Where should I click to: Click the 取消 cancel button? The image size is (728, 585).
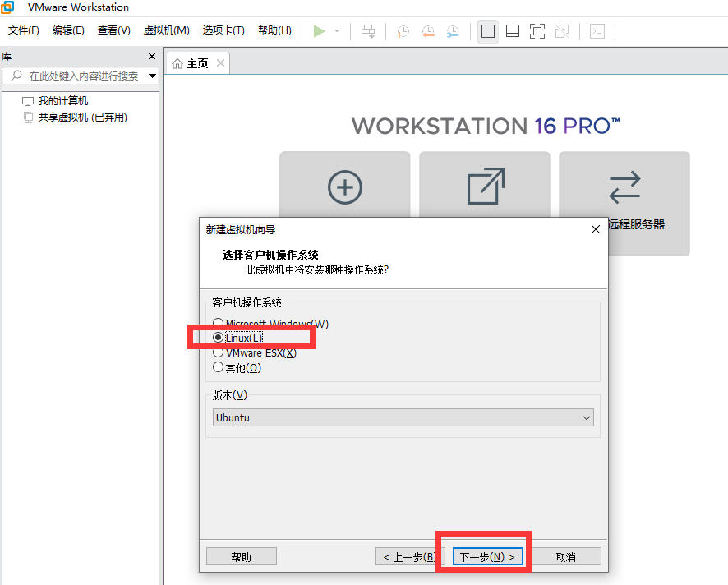pos(566,557)
